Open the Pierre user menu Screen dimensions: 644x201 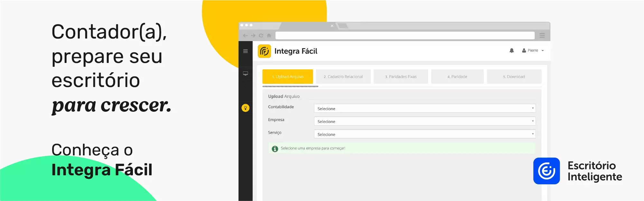click(533, 50)
